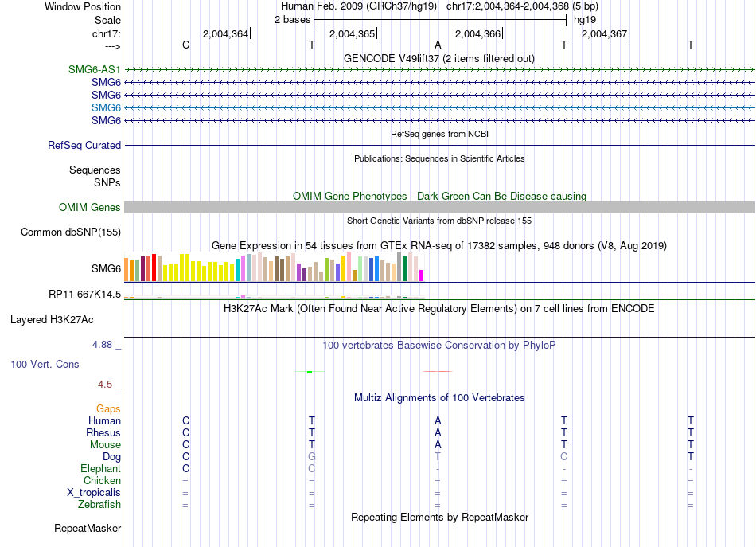Click the 2 bases scale label
The height and width of the screenshot is (547, 756).
(x=293, y=20)
